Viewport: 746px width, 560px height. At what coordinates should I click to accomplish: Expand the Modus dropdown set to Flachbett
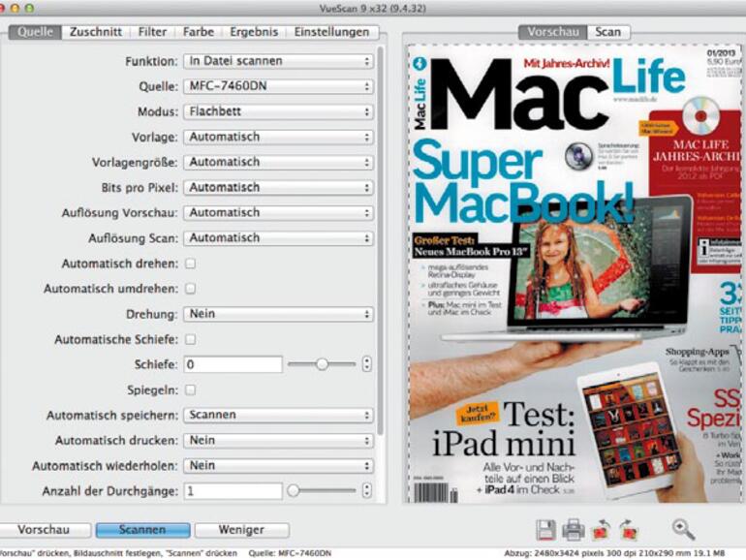tap(278, 111)
